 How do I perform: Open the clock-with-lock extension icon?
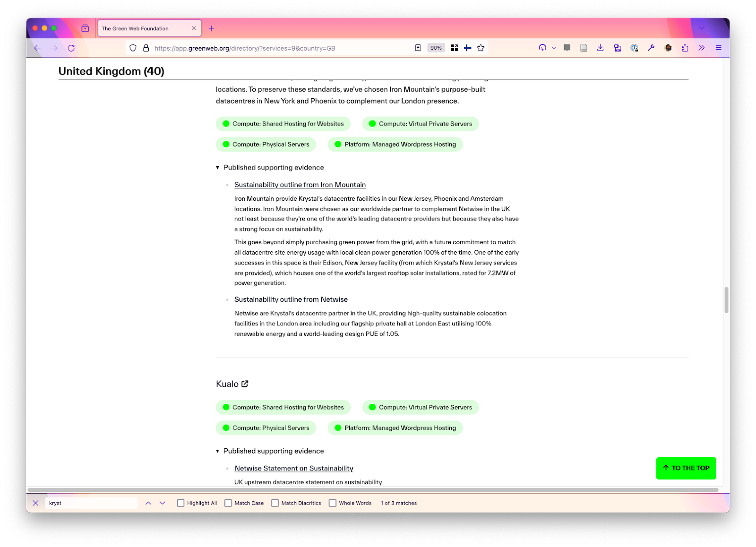pos(635,48)
